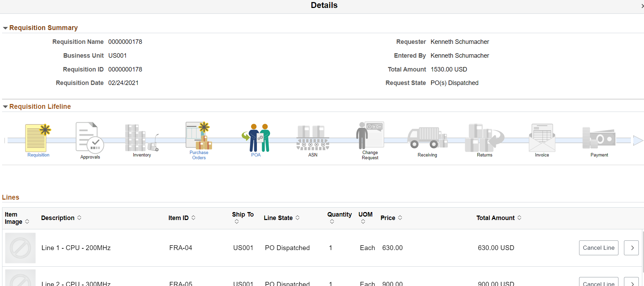Click Requester value Kenneth Schumacher
This screenshot has height=286, width=644.
click(460, 42)
